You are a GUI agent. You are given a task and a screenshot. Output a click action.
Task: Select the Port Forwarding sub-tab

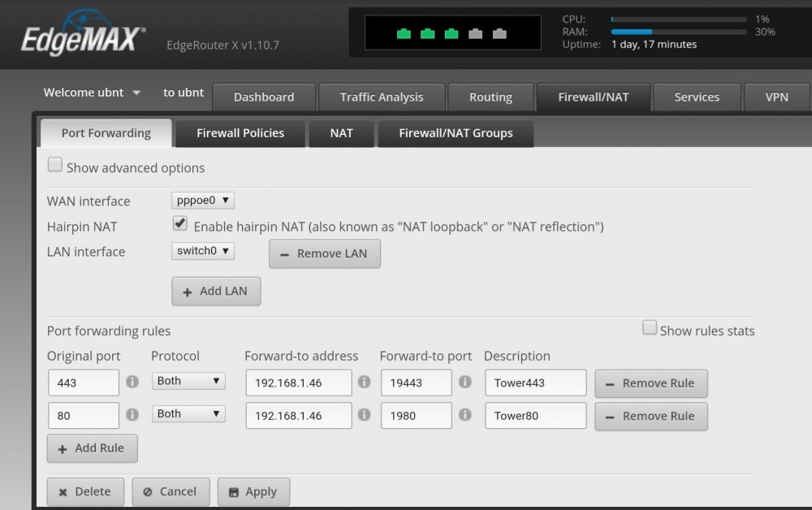tap(106, 133)
